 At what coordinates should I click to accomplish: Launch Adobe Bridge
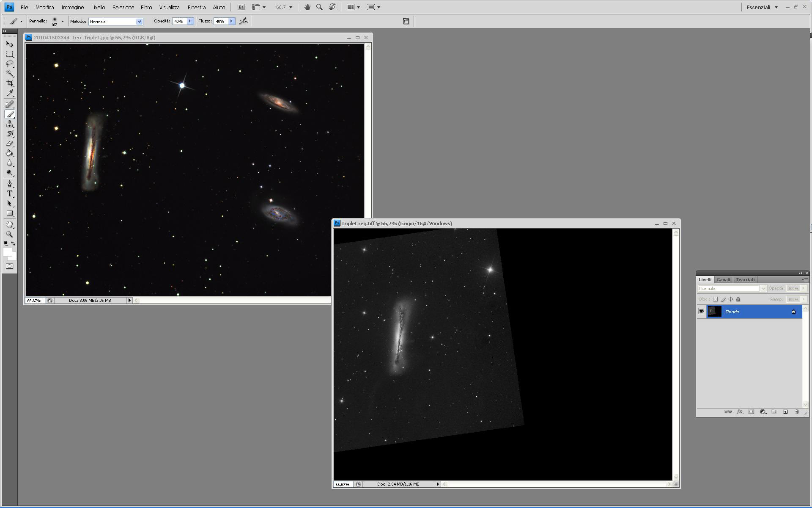tap(241, 7)
